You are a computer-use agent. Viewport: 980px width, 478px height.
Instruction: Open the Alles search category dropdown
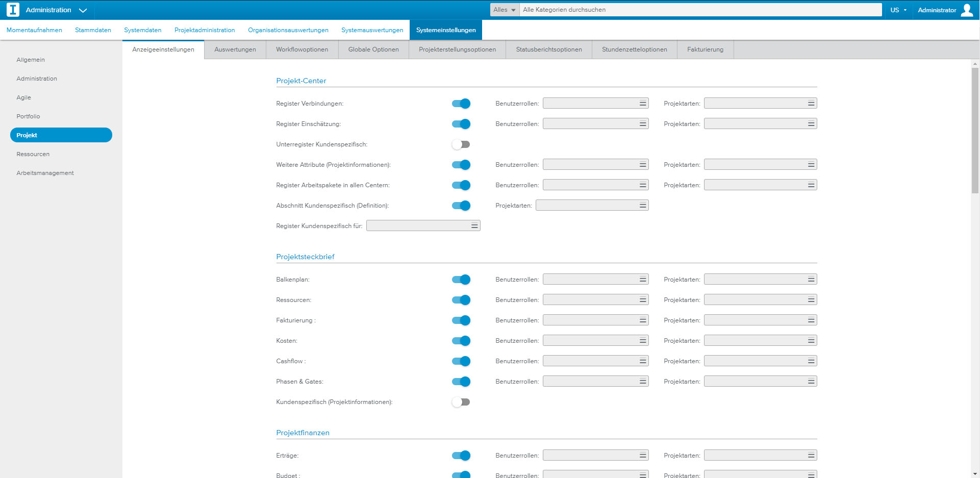(504, 9)
